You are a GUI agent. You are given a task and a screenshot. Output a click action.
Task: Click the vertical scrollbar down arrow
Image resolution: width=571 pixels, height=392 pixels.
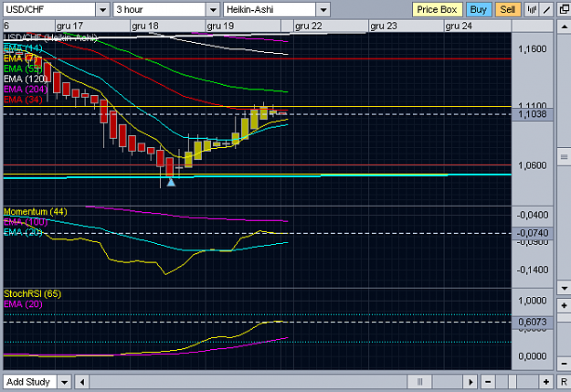click(x=564, y=288)
